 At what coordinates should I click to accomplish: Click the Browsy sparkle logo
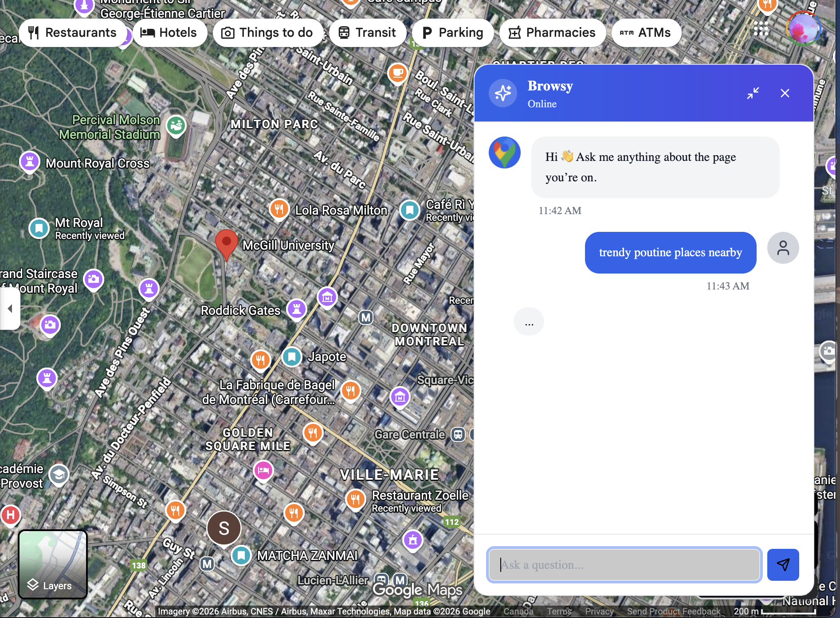click(503, 93)
